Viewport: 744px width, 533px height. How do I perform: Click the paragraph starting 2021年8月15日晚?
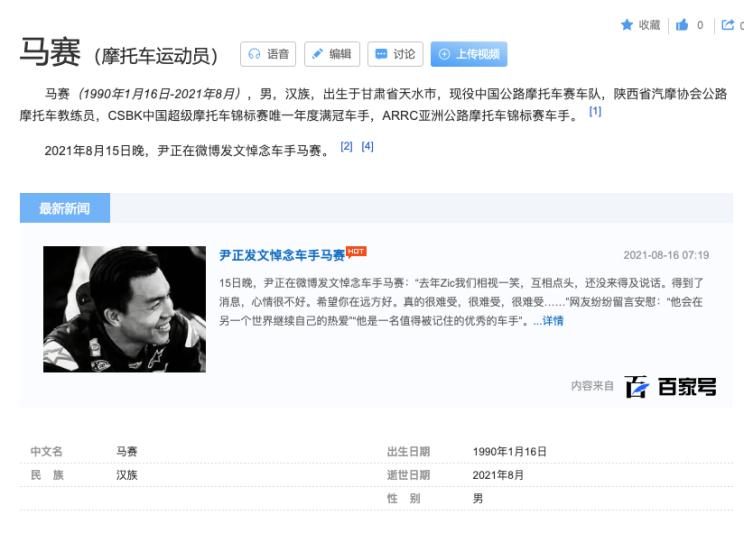(x=187, y=151)
